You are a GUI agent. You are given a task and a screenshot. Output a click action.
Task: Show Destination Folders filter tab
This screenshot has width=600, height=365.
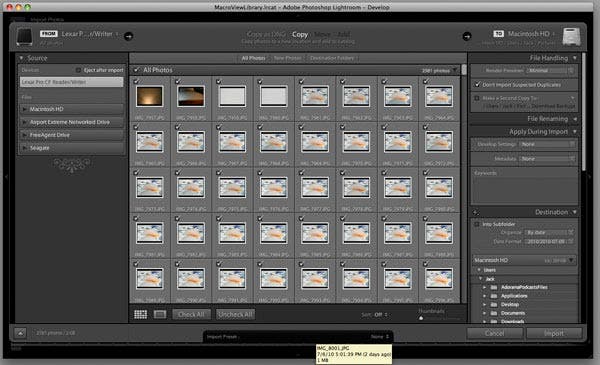tap(332, 58)
